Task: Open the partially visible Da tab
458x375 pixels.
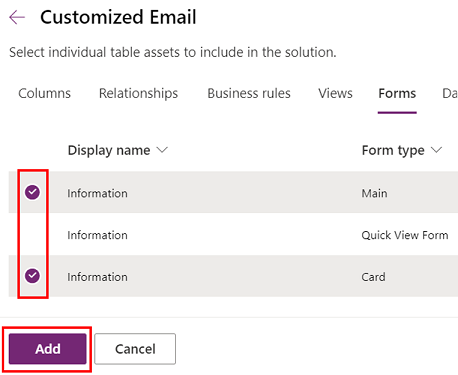Action: [x=450, y=93]
